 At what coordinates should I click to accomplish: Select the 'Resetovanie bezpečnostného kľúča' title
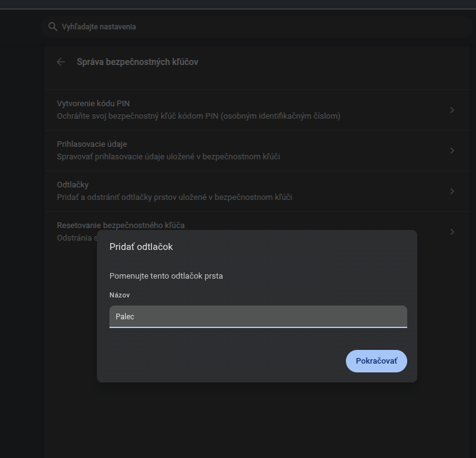click(x=121, y=225)
